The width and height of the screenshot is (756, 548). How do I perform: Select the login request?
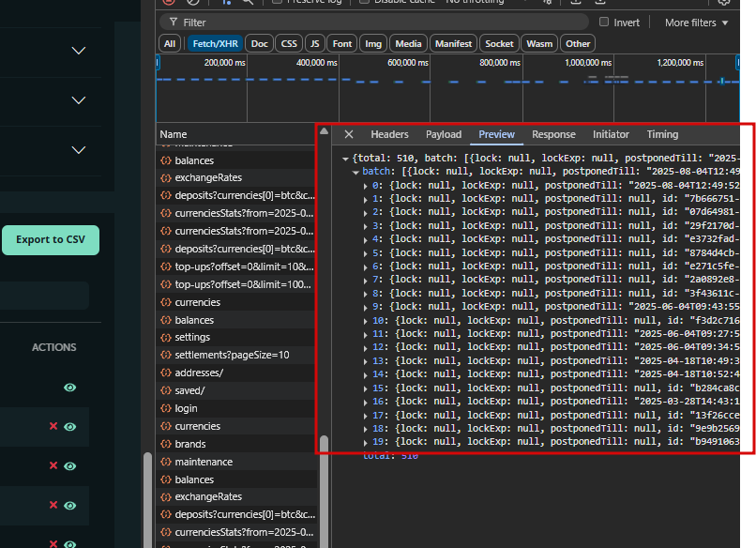236,408
